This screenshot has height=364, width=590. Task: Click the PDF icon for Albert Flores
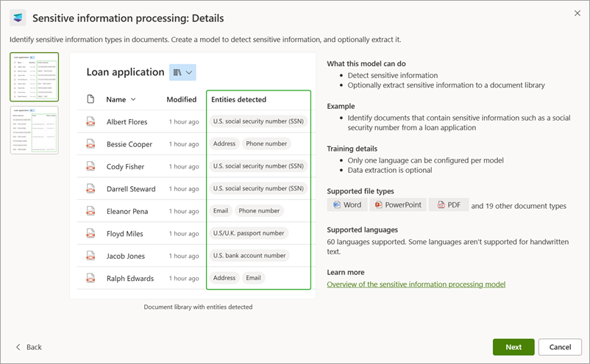tap(90, 121)
